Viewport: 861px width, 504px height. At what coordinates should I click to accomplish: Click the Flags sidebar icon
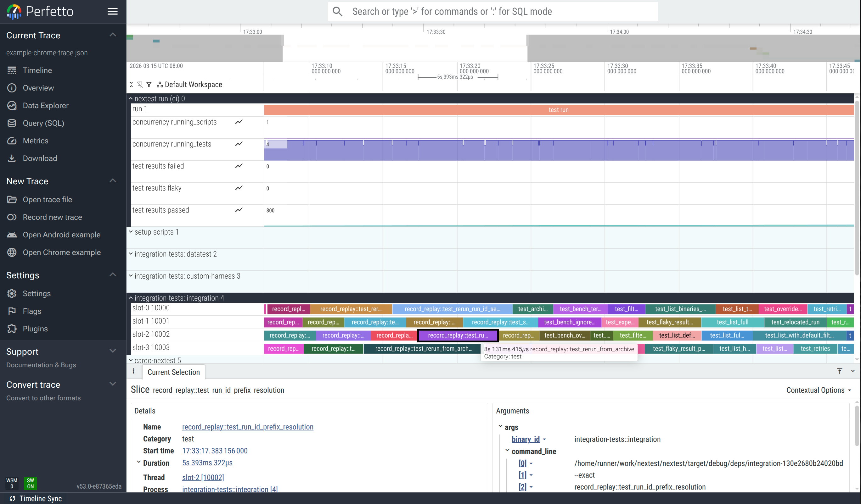[12, 311]
